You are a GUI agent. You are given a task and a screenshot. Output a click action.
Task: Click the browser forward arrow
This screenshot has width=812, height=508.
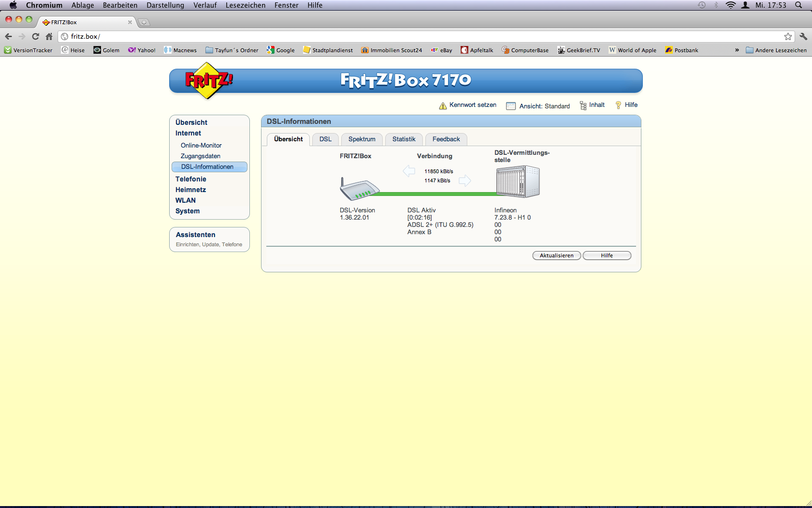[22, 36]
